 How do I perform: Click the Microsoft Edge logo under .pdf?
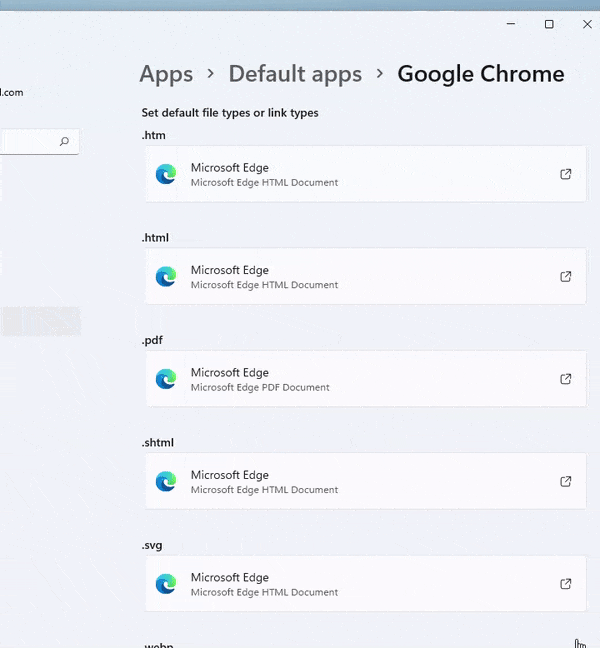pos(166,379)
